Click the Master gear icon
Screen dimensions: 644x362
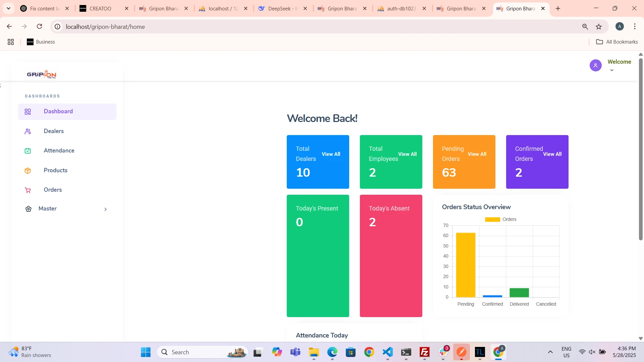coord(29,209)
